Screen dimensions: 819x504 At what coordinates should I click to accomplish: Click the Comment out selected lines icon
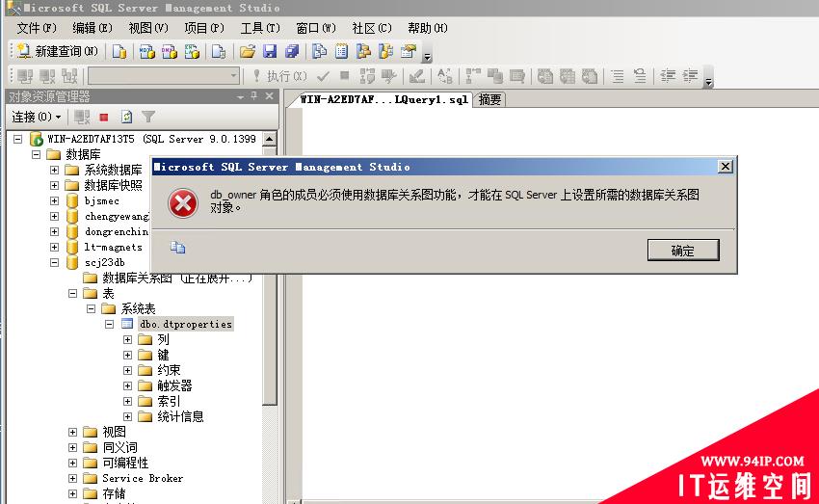point(618,76)
